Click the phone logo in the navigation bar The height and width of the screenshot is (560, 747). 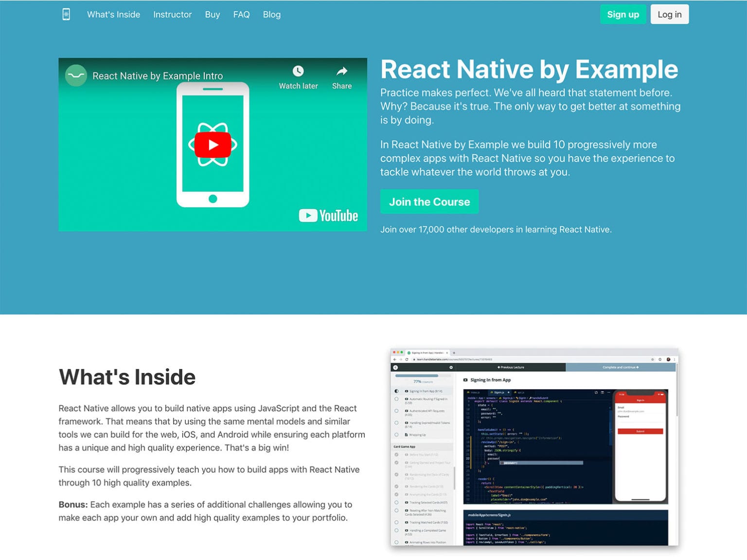67,14
